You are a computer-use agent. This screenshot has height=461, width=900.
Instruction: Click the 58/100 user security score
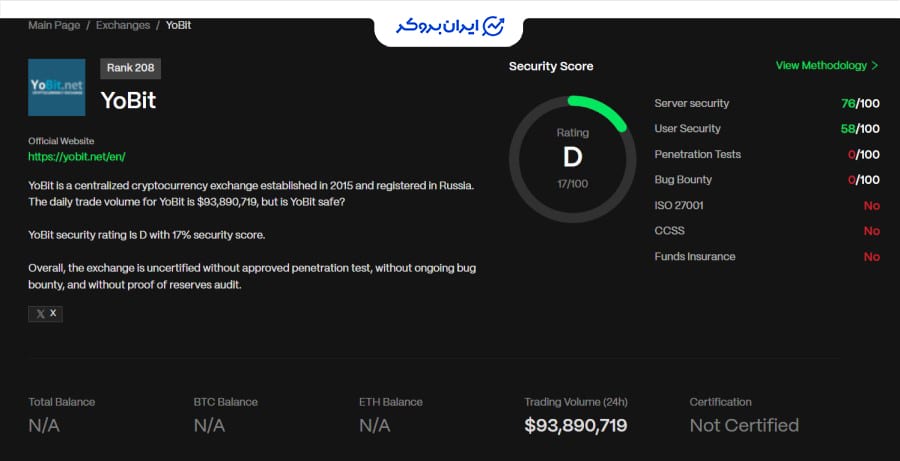pyautogui.click(x=860, y=129)
